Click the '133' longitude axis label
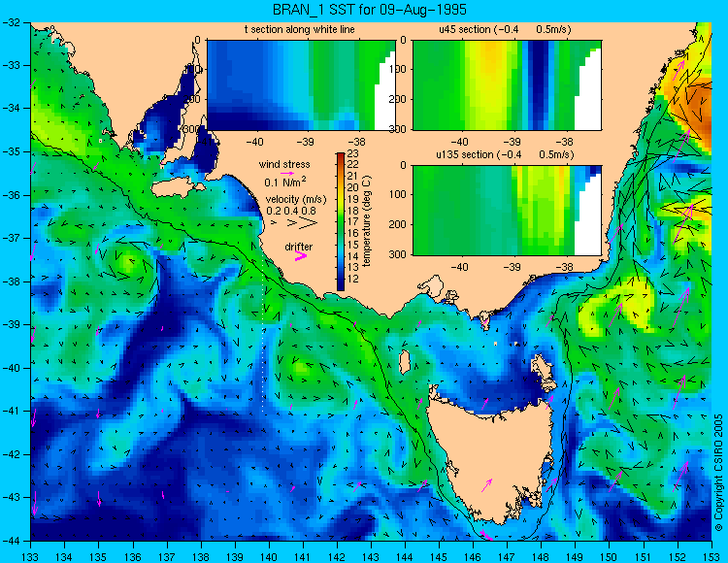This screenshot has height=563, width=728. tap(30, 557)
